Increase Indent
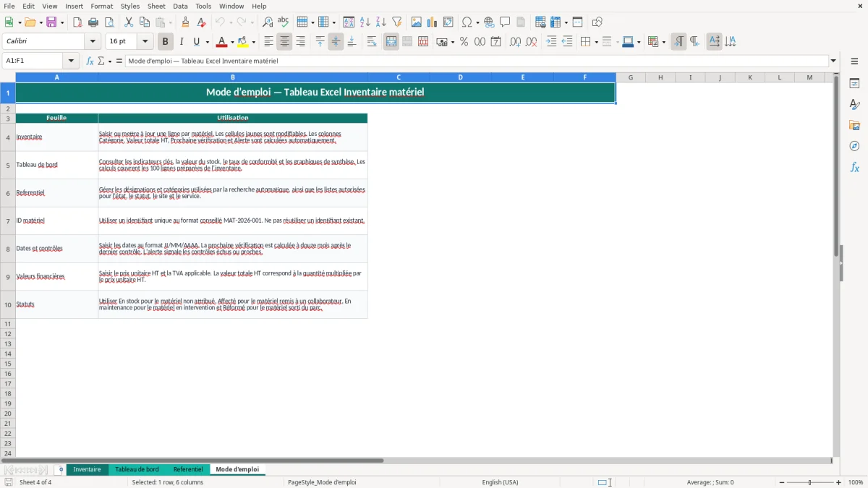This screenshot has width=868, height=488. pos(551,42)
